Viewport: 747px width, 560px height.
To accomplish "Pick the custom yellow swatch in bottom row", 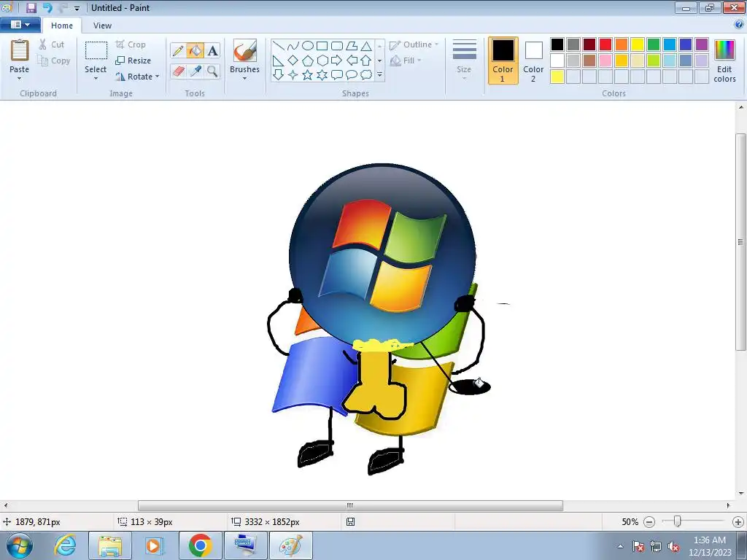I will click(x=557, y=77).
